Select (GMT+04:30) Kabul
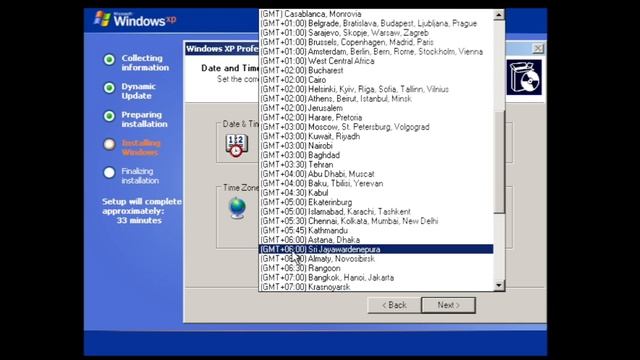The height and width of the screenshot is (360, 640). click(x=376, y=193)
